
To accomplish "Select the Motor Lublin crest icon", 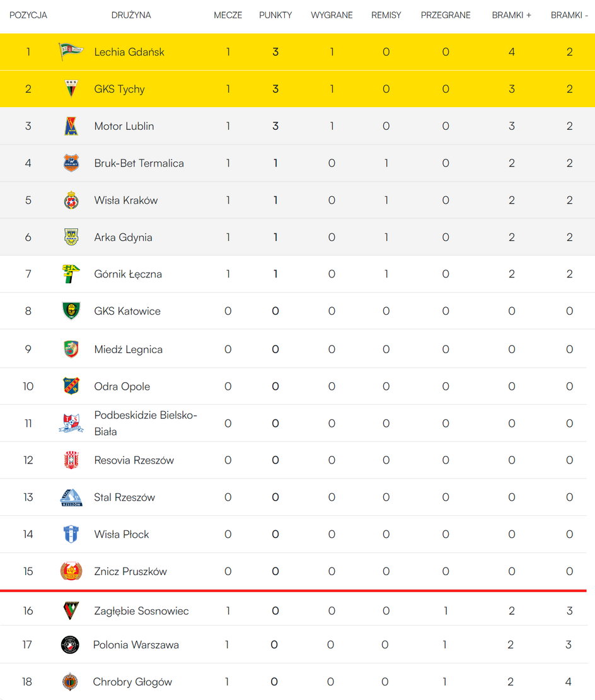I will (71, 126).
